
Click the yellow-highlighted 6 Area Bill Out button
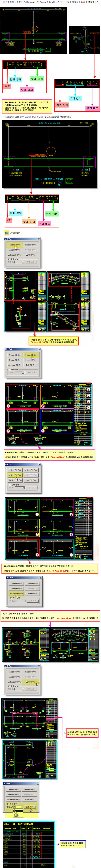[15, 475]
